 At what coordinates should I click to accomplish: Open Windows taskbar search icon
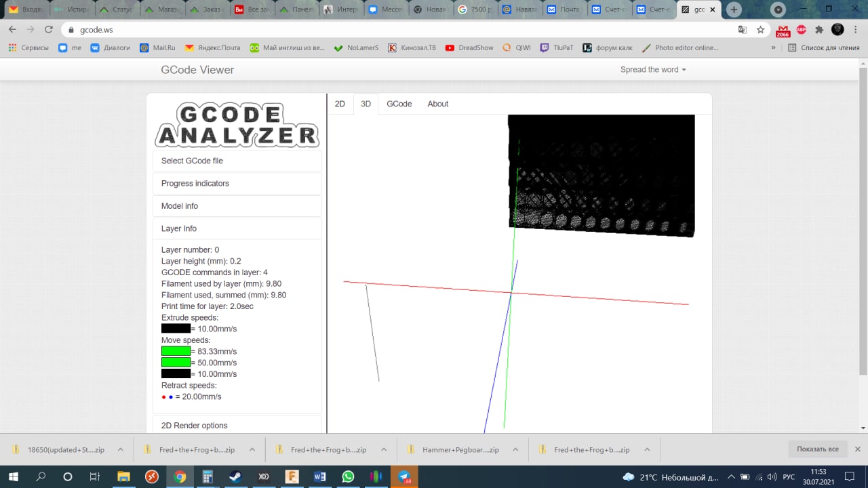click(41, 476)
